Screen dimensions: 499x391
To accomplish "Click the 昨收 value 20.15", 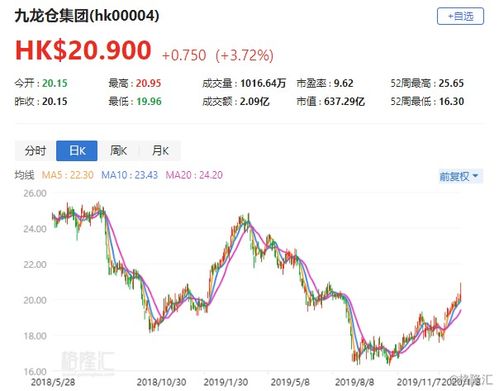I will [55, 101].
